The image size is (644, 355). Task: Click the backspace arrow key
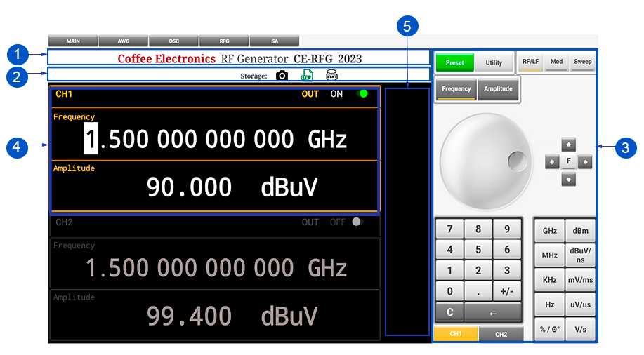[x=493, y=313]
